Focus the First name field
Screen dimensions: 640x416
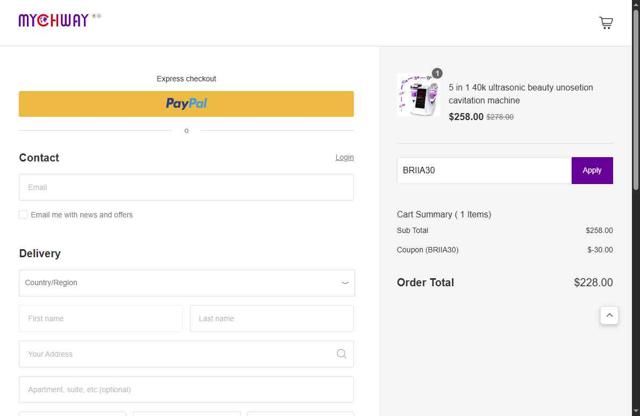pos(101,318)
